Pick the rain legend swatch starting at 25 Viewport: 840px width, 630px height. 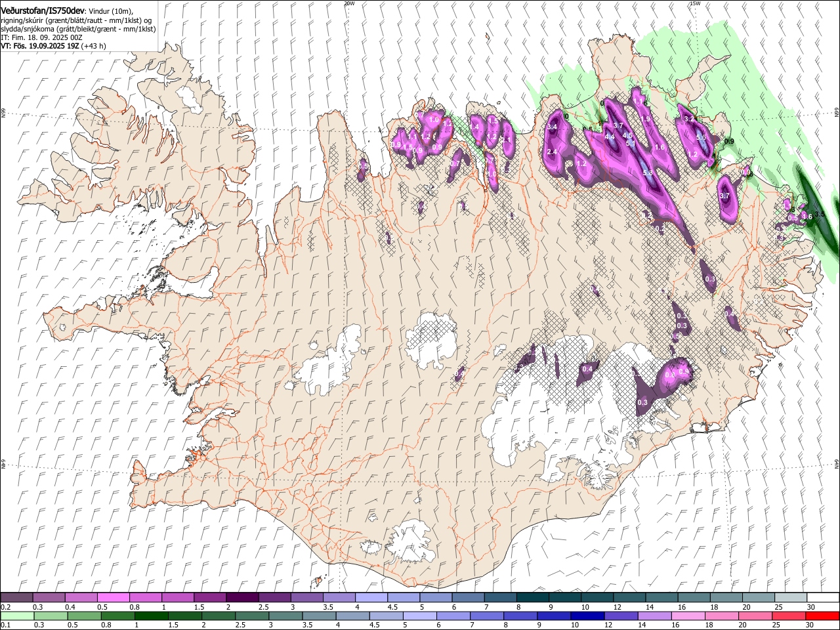788,616
